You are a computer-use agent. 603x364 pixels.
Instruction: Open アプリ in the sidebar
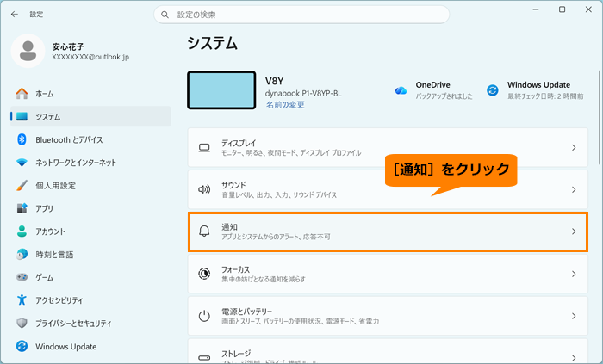44,208
